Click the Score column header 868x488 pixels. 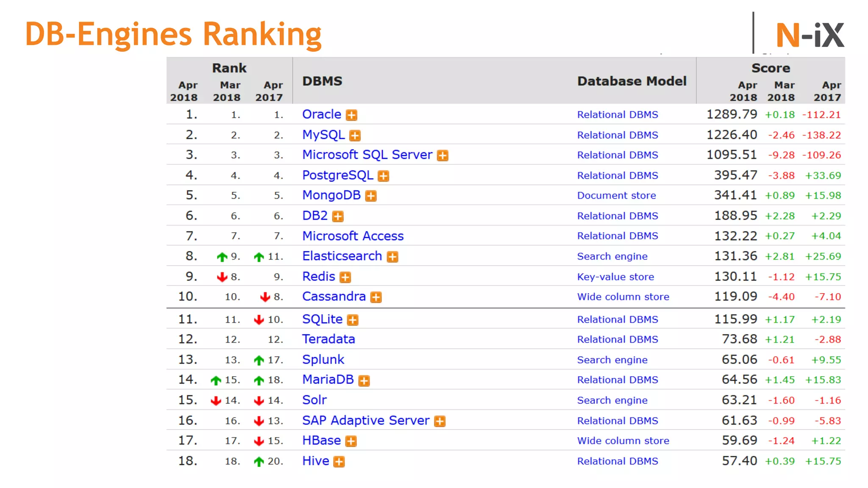[771, 68]
